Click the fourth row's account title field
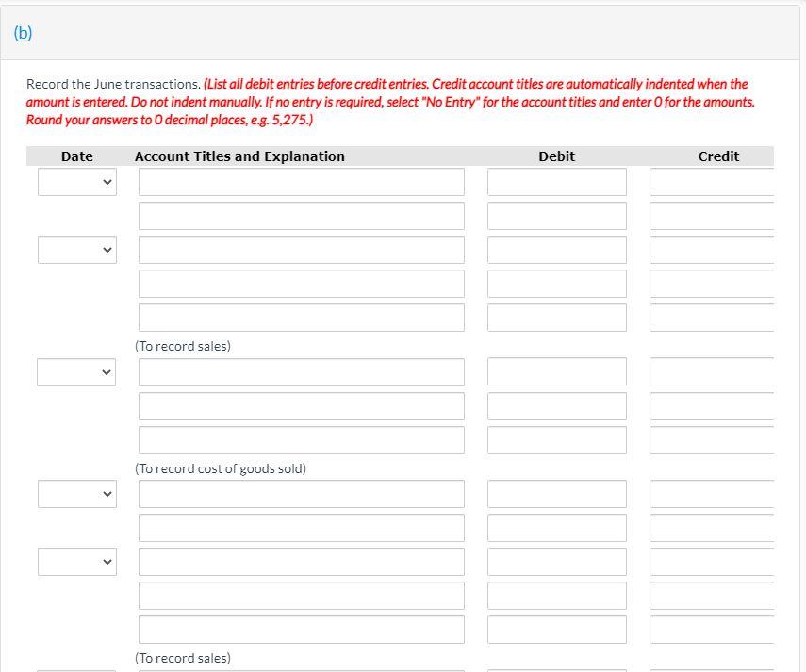The image size is (806, 672). click(302, 284)
